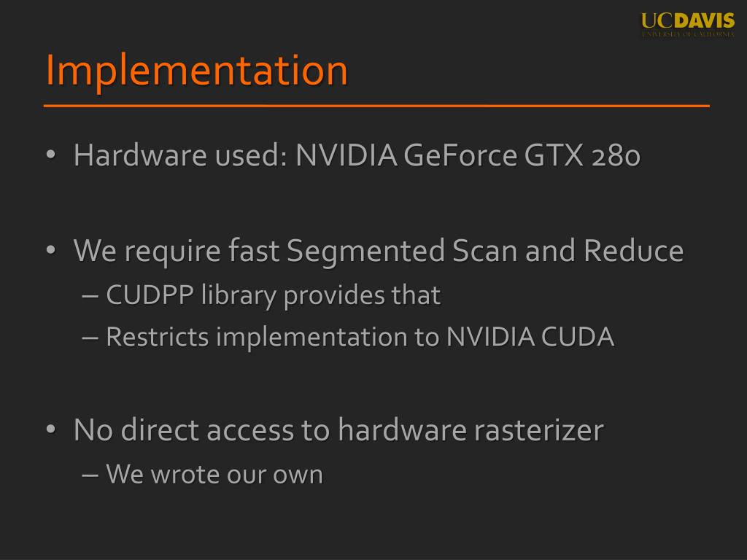
Task: Click the word Hardware in the first bullet
Action: (140, 155)
